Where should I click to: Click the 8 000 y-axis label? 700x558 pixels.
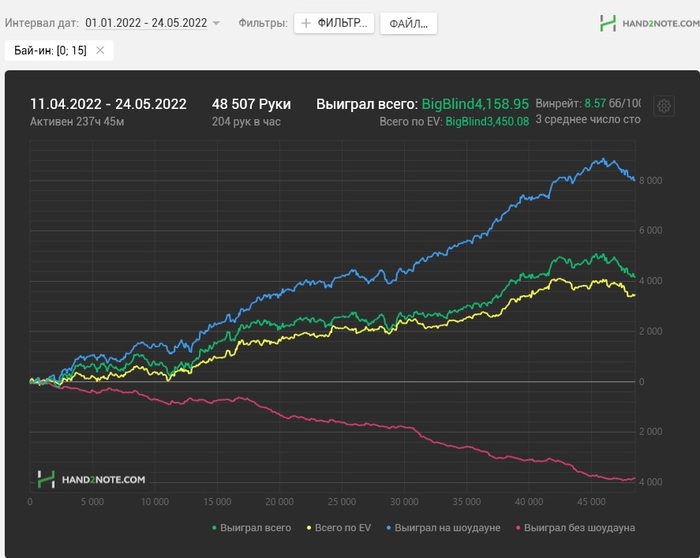650,180
